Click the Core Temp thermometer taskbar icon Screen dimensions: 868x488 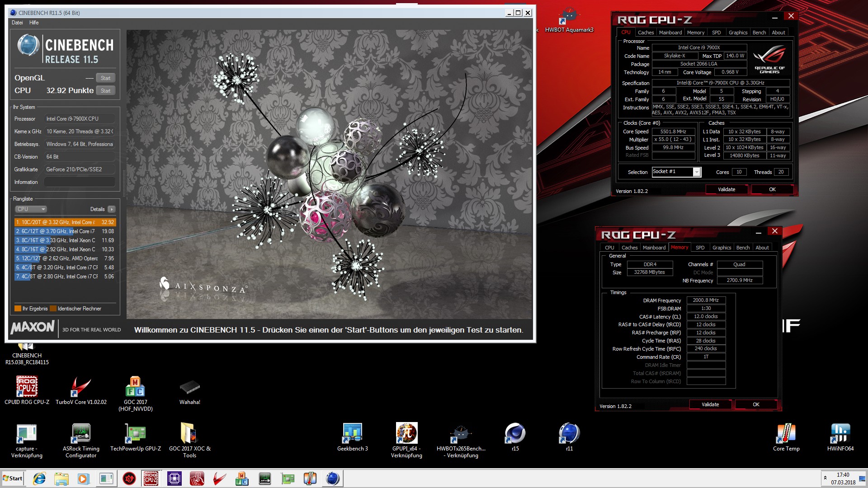(x=310, y=479)
